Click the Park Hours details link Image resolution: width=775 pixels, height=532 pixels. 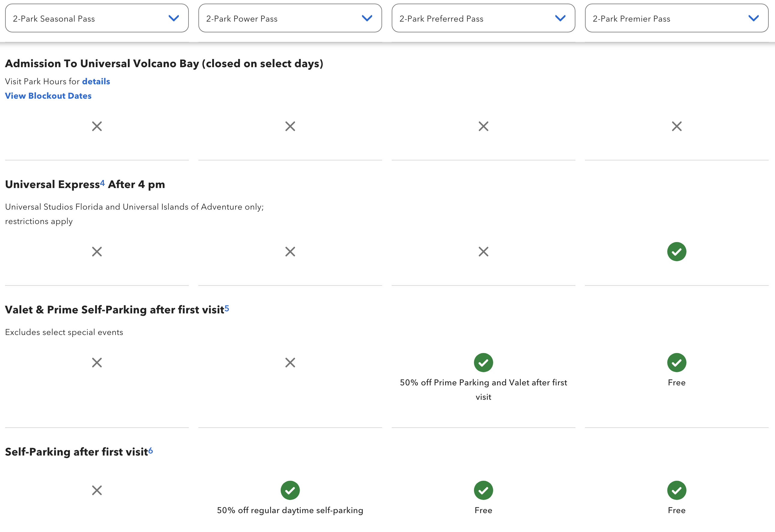pyautogui.click(x=96, y=81)
